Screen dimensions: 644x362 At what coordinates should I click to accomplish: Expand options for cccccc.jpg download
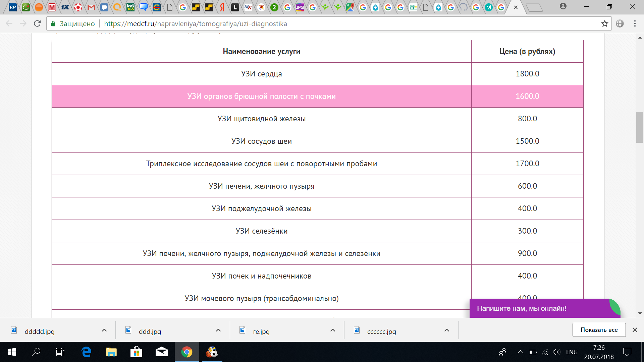tap(446, 330)
